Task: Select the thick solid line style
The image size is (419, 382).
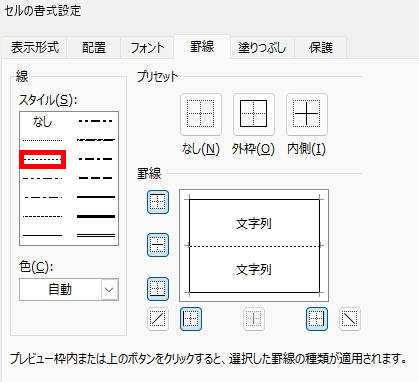Action: click(96, 216)
